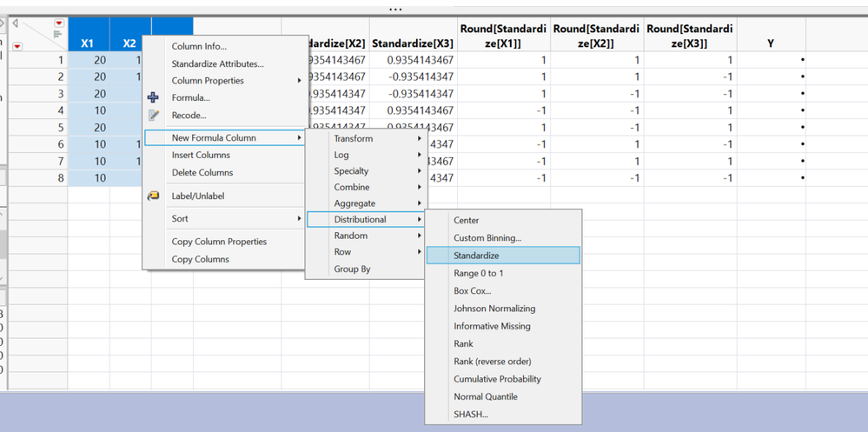
Task: Select the Round[Standardize[X1]] column header
Action: tap(504, 35)
